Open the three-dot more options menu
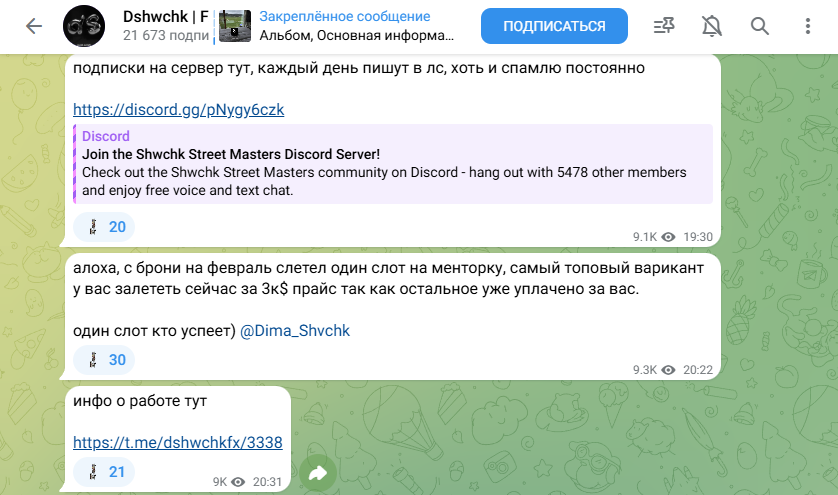 [808, 26]
